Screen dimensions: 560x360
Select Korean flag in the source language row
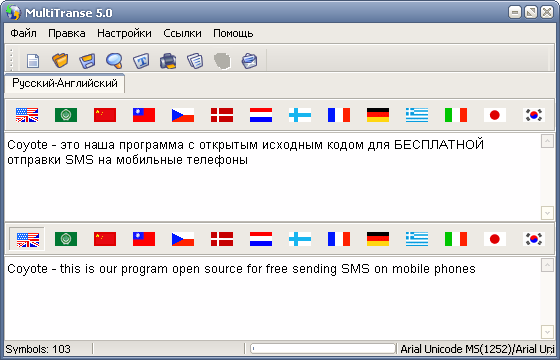pos(534,115)
